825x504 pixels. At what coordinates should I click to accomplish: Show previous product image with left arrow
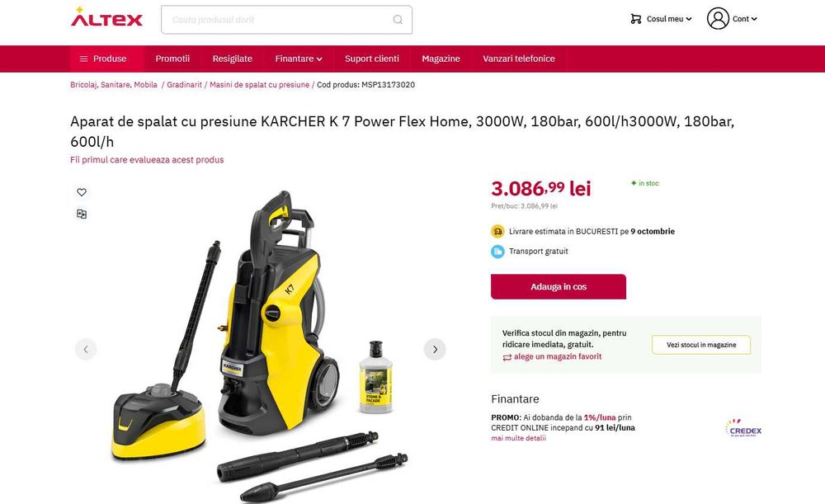[x=86, y=349]
